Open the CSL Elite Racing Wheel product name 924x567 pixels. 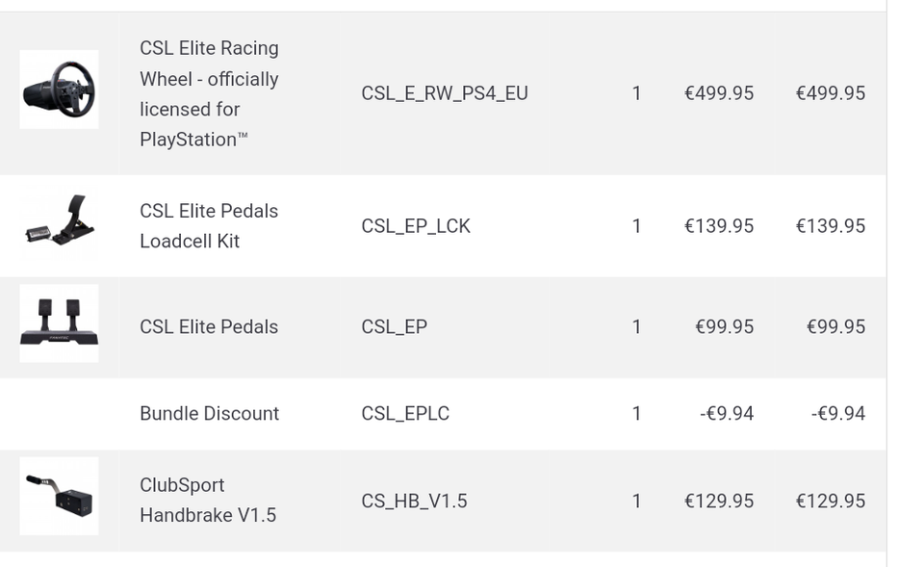point(209,93)
